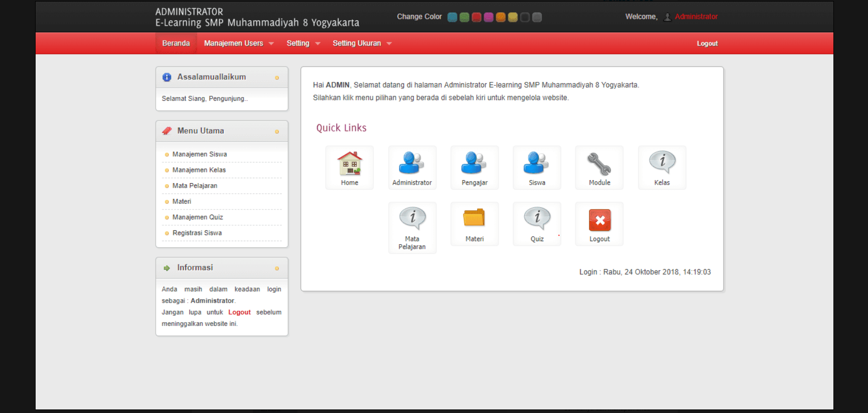Open the Pengajar quick link icon
This screenshot has height=413, width=868.
coord(475,168)
